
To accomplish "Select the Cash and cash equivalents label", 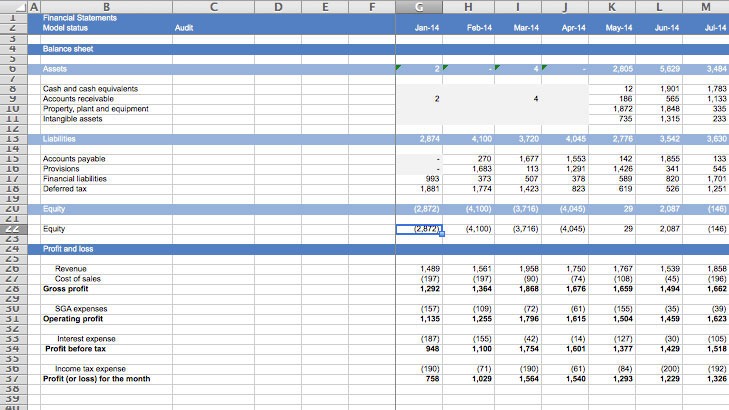I will pos(90,89).
